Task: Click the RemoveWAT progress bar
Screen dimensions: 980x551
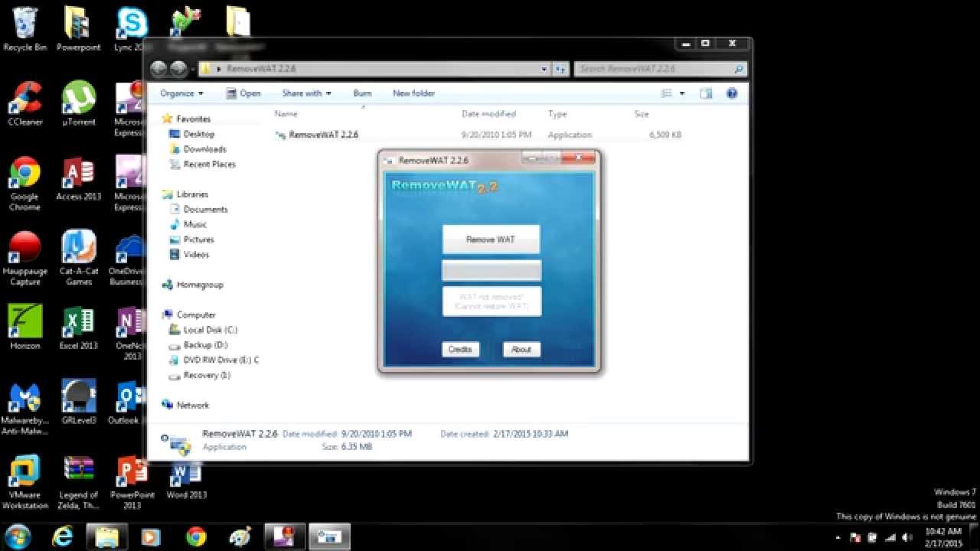Action: click(492, 270)
